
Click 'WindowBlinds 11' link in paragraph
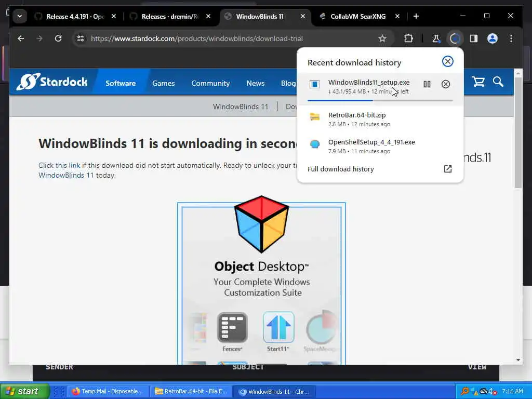pyautogui.click(x=66, y=175)
